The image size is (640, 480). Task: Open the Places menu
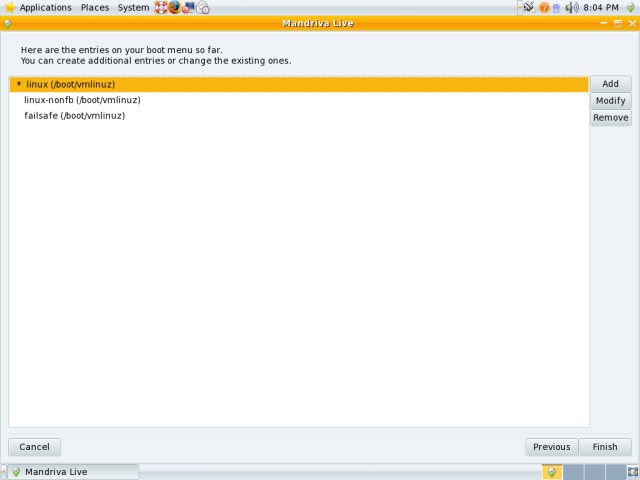[x=95, y=7]
